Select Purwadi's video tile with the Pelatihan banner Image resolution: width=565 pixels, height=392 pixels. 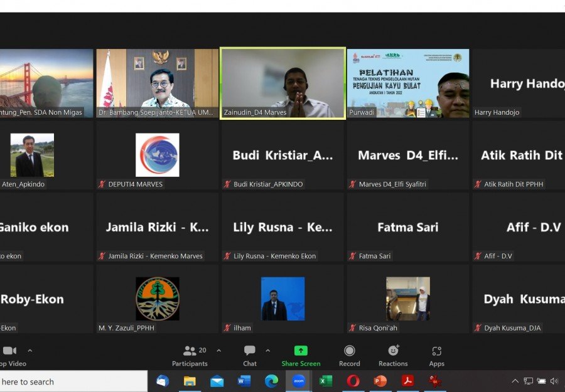click(x=408, y=83)
